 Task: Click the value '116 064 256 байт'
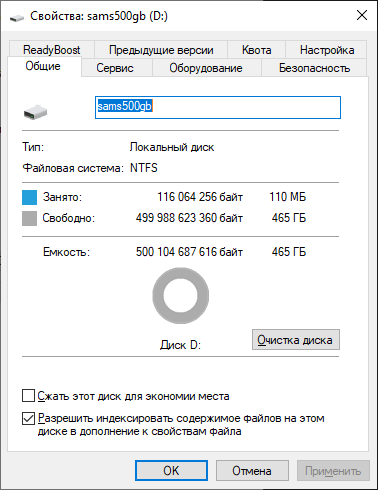coord(200,197)
